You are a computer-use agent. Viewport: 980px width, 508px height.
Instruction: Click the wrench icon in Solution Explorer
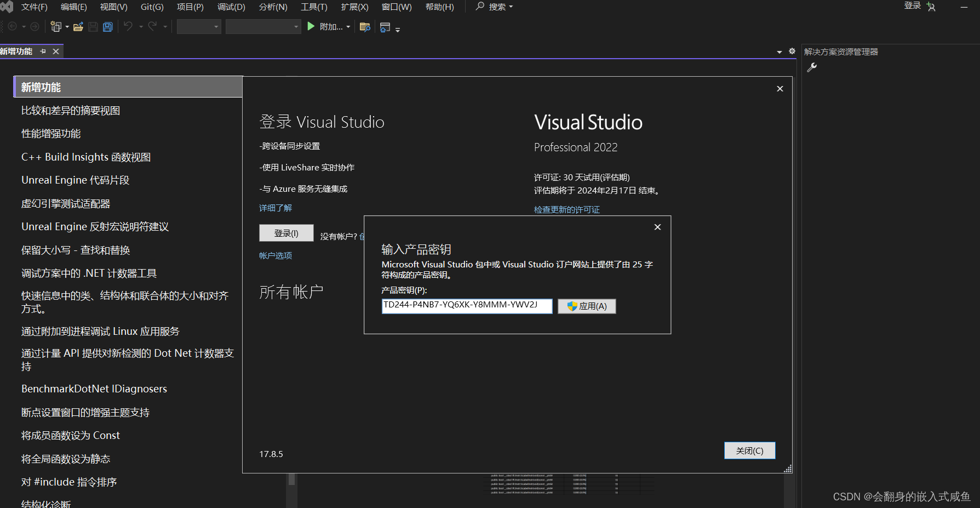[x=812, y=67]
